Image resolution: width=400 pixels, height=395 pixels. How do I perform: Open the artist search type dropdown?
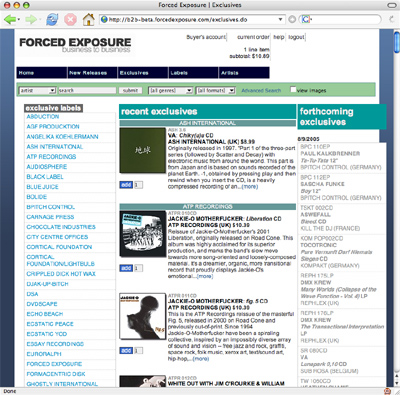coord(37,90)
